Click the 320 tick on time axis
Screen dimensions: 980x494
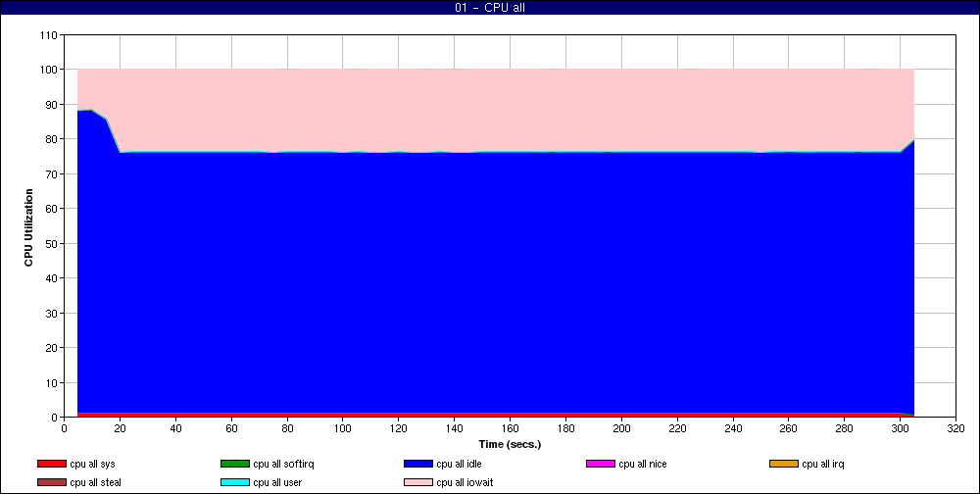tap(955, 428)
